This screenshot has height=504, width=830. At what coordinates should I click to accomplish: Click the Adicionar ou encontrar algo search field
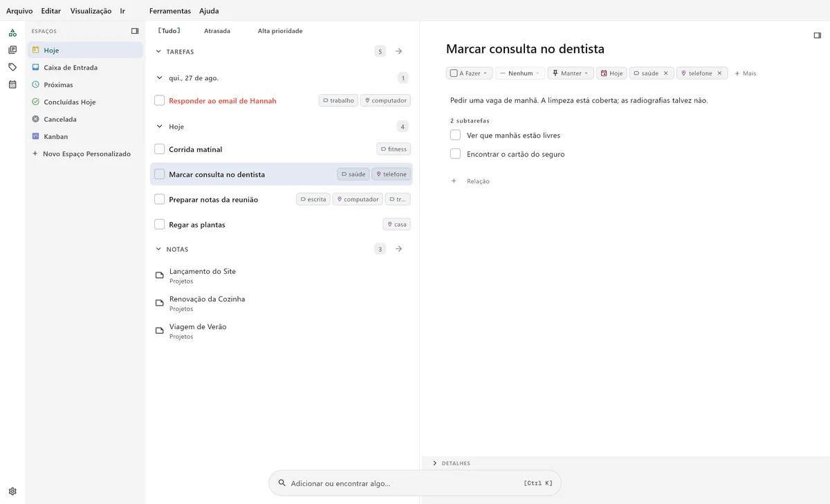point(415,483)
